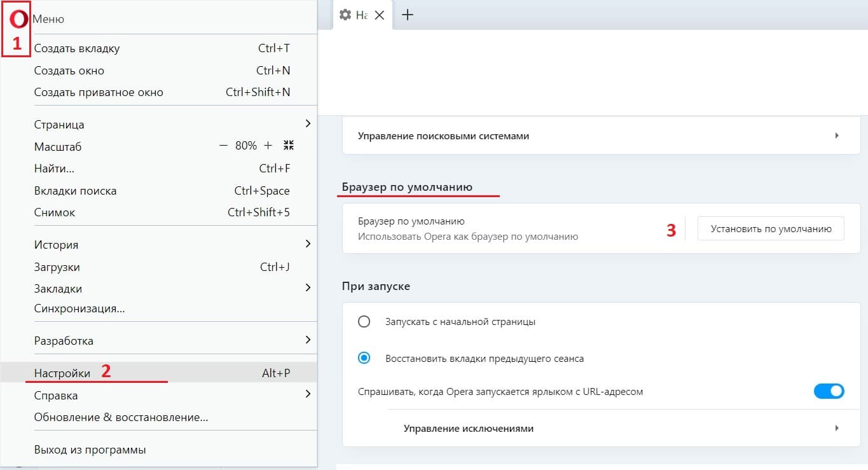Choose 'Создать приватное окно' menu item
Image resolution: width=868 pixels, height=470 pixels.
[99, 92]
